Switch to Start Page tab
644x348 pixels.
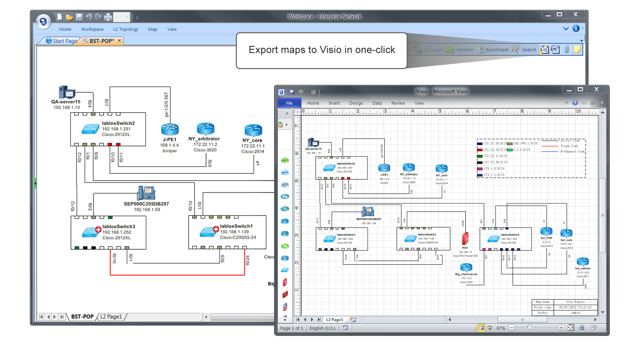coord(61,41)
